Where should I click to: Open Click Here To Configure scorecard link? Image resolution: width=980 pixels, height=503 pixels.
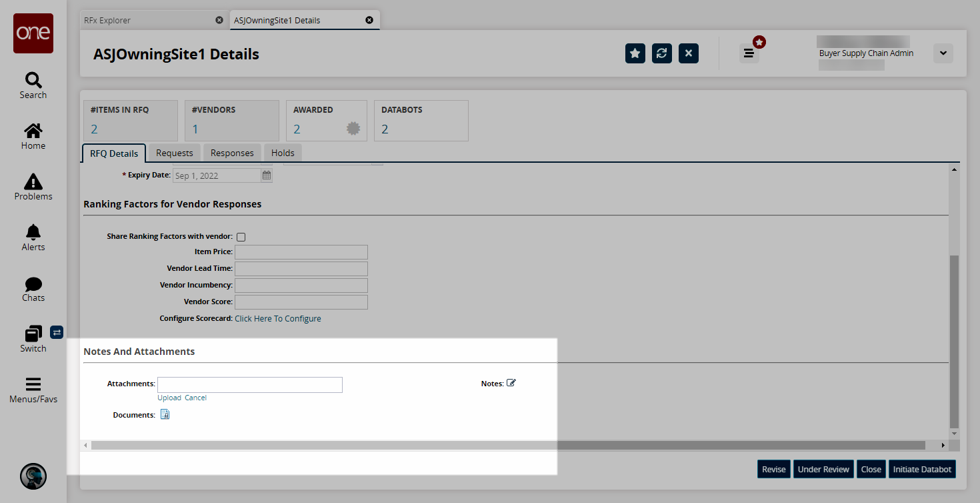[278, 319]
